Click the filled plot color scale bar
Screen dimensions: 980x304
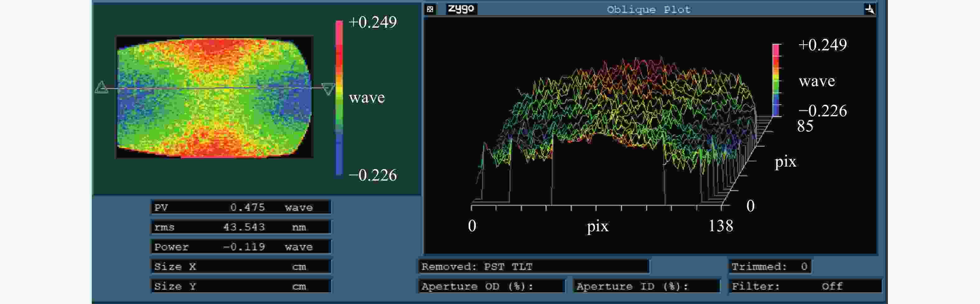pos(339,98)
